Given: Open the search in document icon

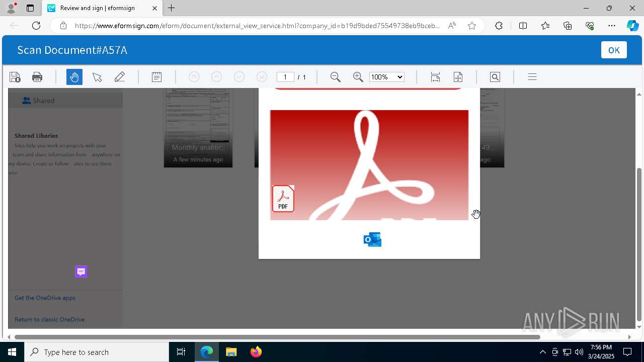Looking at the screenshot, I should pos(495,77).
